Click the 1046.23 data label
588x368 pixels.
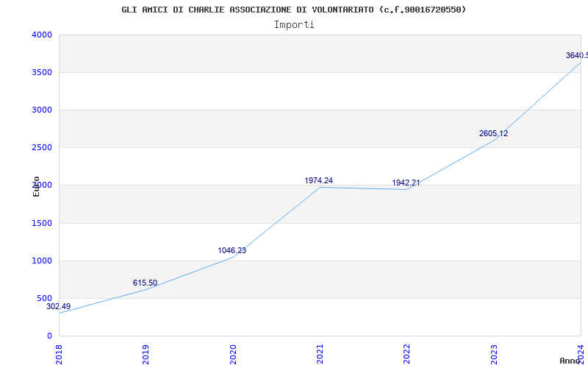click(x=232, y=250)
